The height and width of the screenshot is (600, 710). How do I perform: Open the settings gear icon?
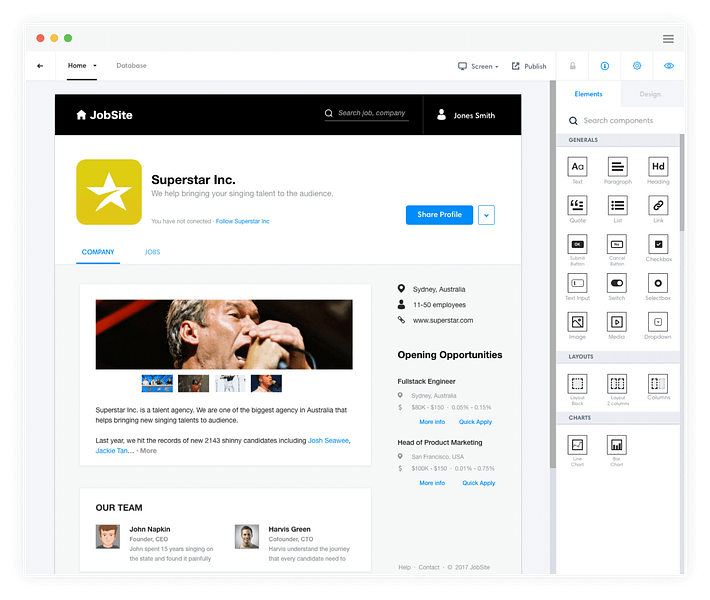[637, 66]
